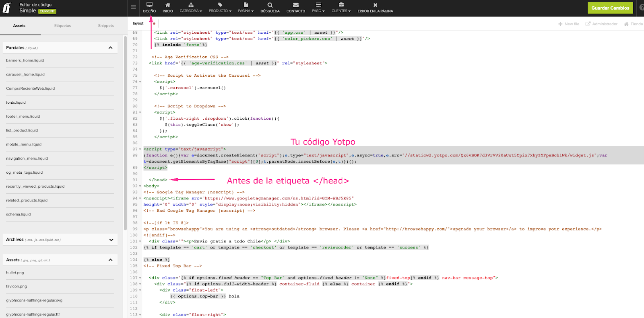Select glyphicons-halflings-regular.svg asset
The height and width of the screenshot is (318, 644).
pos(34,301)
